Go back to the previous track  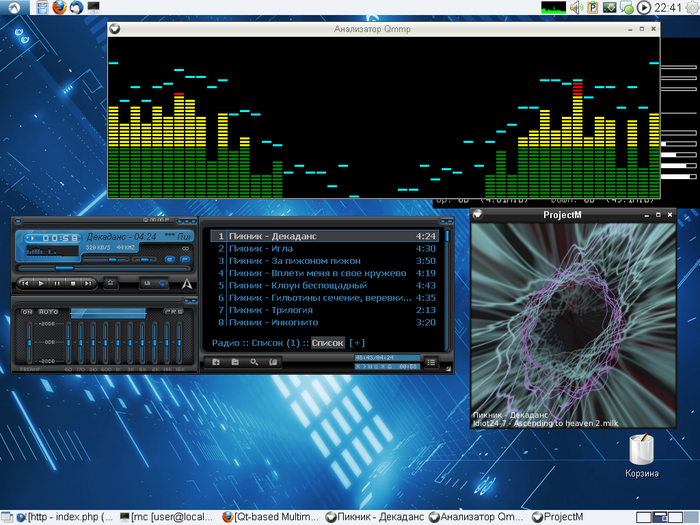coord(26,284)
